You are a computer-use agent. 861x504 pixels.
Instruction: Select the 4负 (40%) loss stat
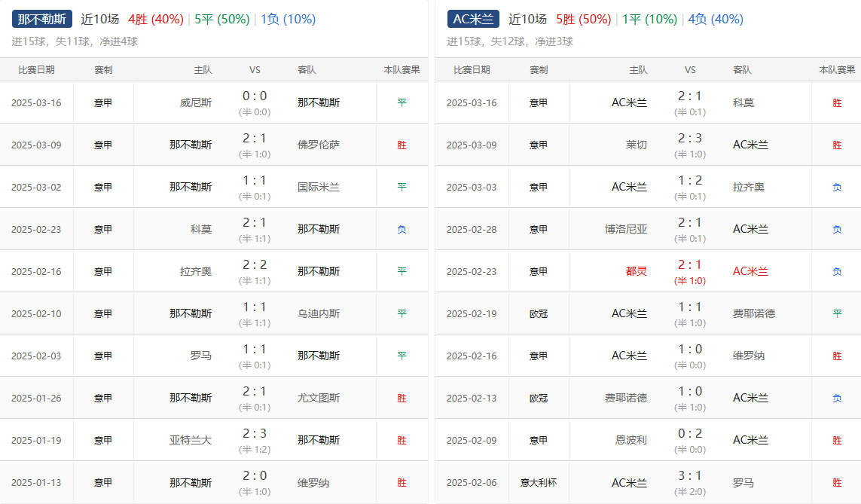click(x=716, y=20)
